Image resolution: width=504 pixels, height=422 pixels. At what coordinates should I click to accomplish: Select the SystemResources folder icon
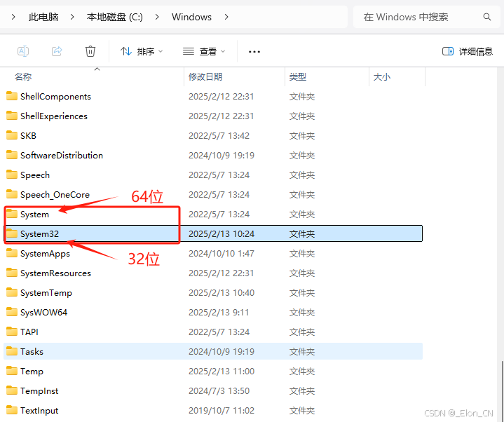coord(12,273)
